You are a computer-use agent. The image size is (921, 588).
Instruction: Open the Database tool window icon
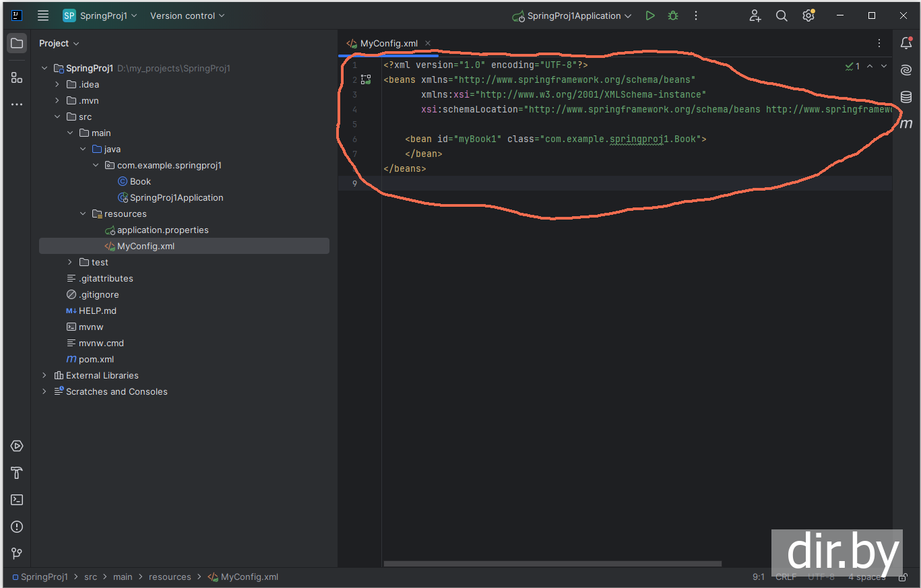(906, 97)
